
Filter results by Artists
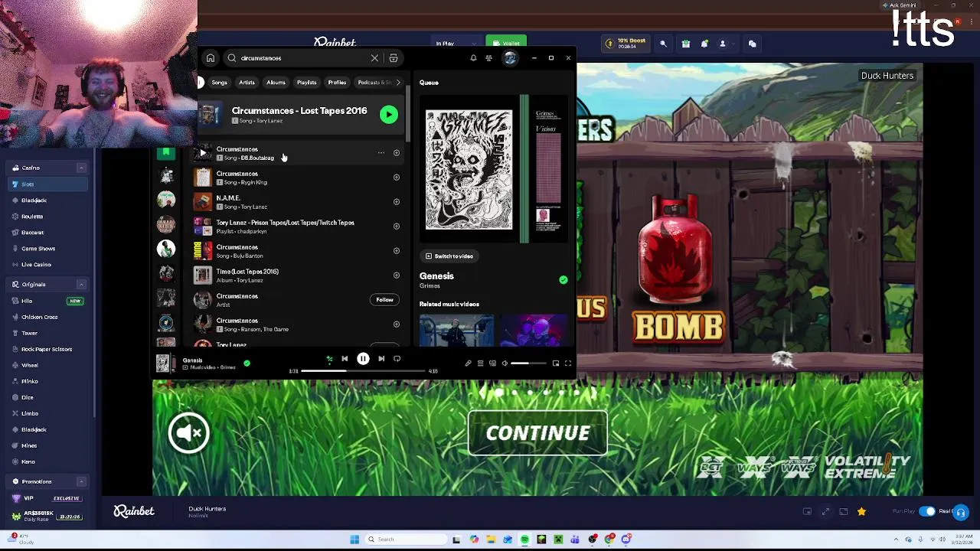pos(247,83)
